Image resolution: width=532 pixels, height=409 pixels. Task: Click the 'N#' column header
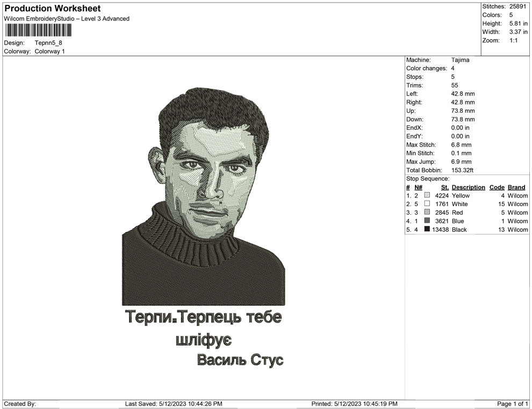(418, 187)
